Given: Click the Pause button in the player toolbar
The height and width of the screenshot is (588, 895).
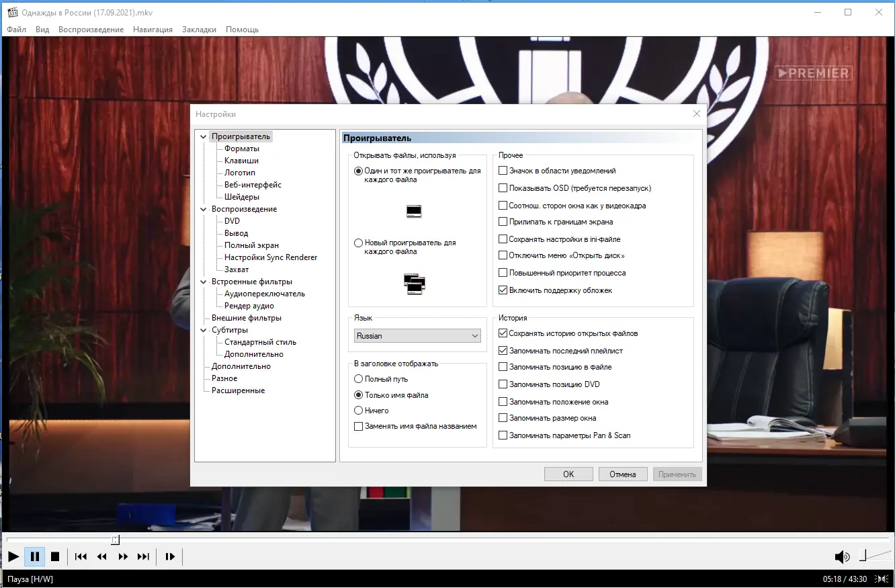Looking at the screenshot, I should pos(35,556).
